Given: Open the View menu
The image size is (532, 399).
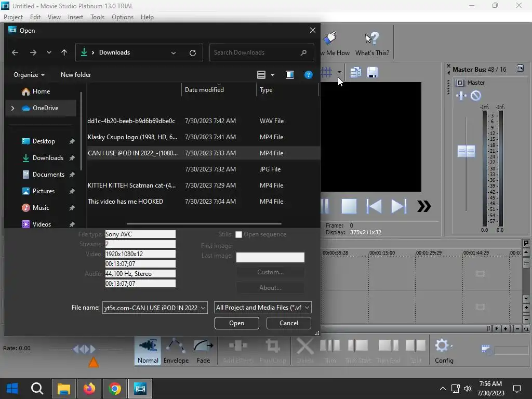Looking at the screenshot, I should (54, 17).
